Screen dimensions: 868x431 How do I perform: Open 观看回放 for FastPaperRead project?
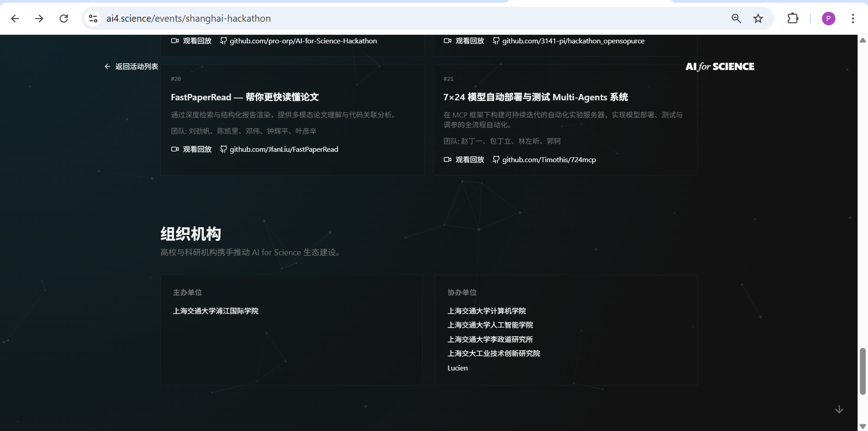[x=197, y=149]
